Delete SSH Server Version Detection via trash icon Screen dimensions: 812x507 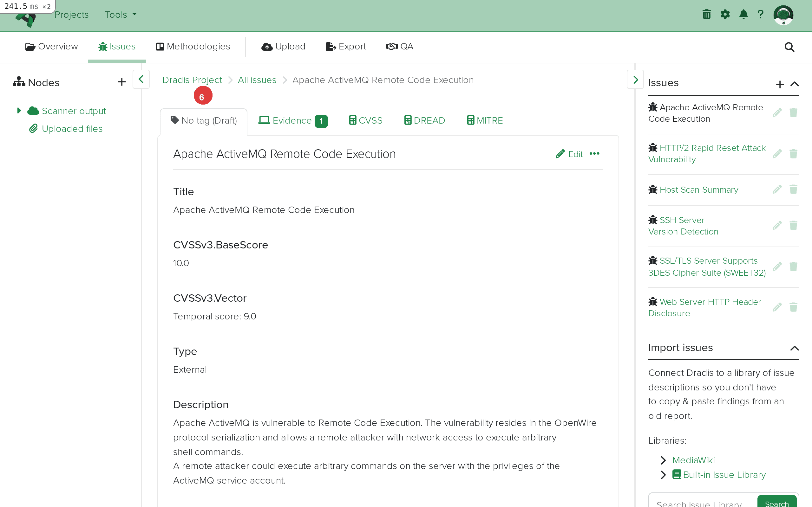point(793,225)
